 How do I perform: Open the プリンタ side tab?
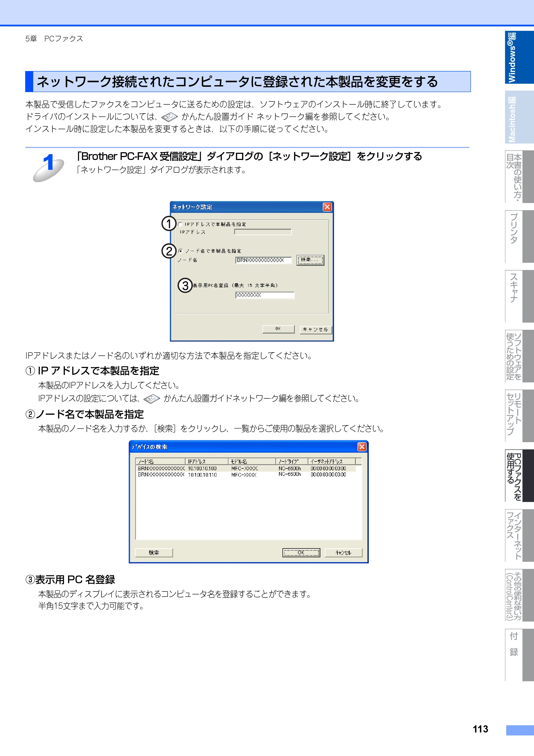coord(519,236)
